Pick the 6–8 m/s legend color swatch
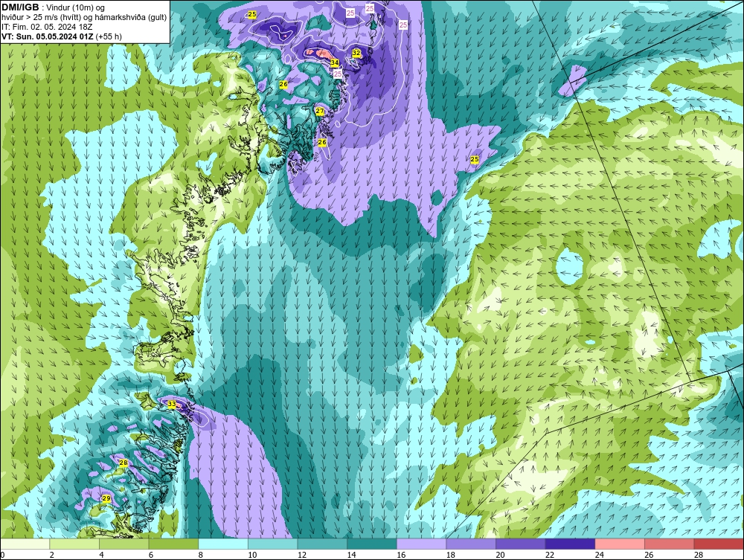This screenshot has height=560, width=744. click(x=173, y=544)
